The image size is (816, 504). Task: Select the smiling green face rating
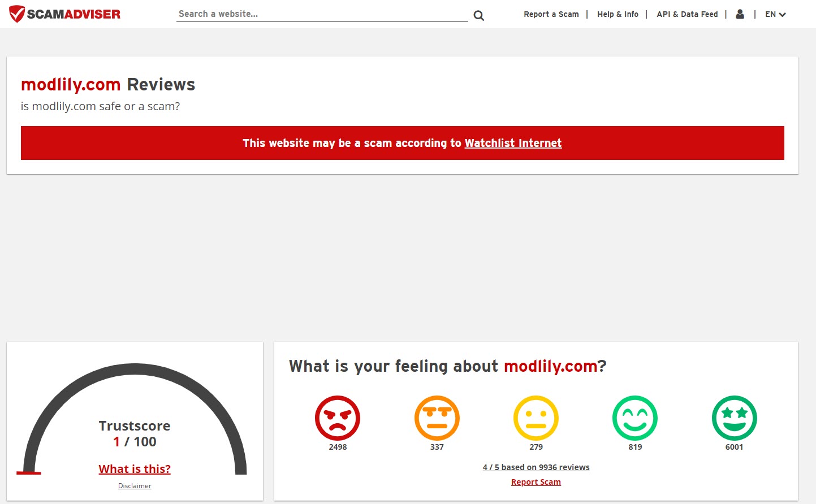point(635,418)
